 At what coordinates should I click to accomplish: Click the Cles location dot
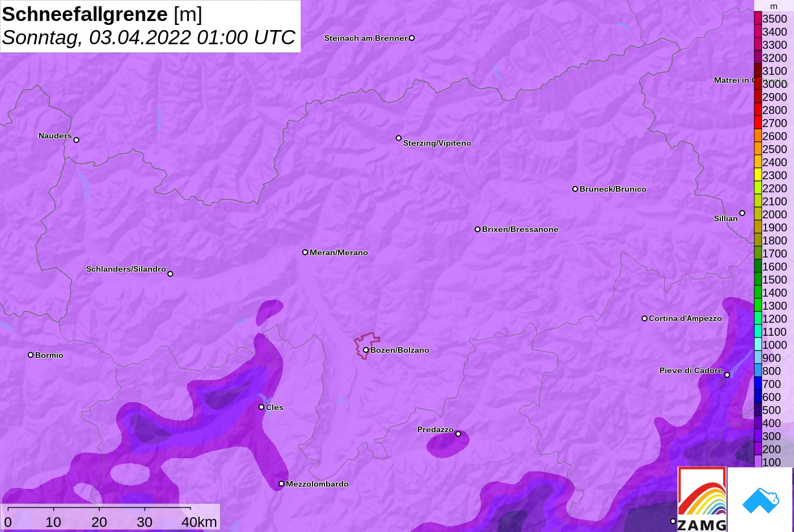(261, 407)
